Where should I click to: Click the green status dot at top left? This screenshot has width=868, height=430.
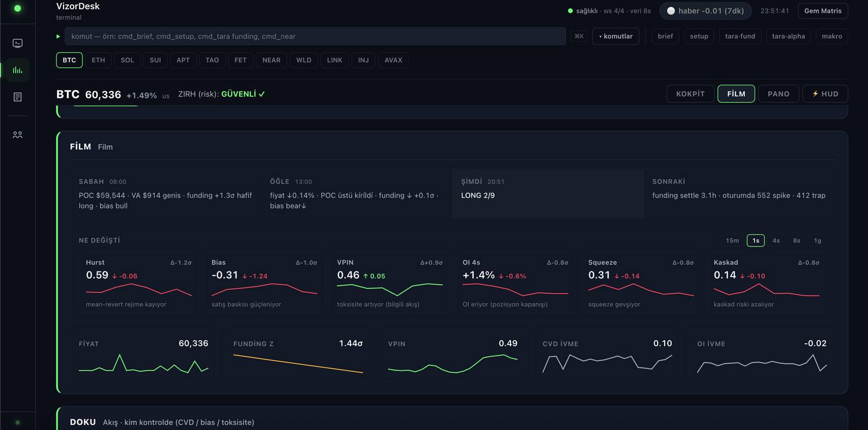click(17, 9)
